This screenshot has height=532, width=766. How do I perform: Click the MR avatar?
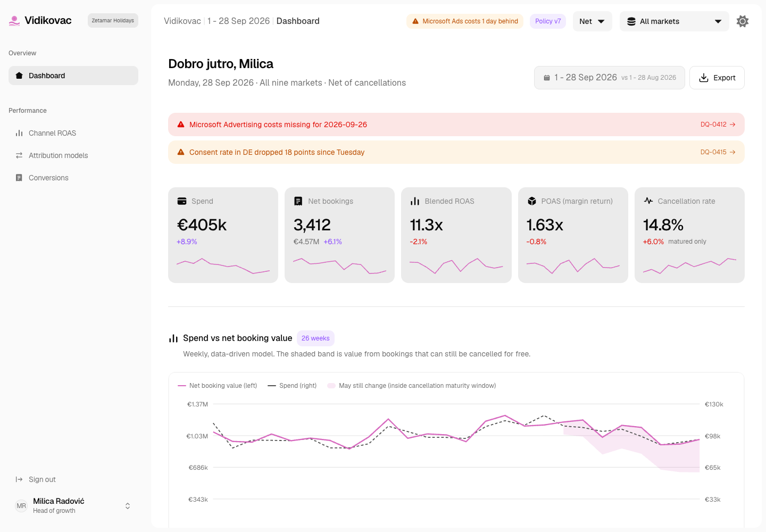21,506
